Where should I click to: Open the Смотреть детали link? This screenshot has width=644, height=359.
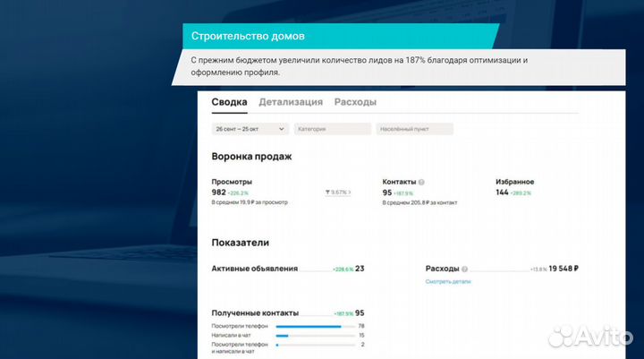(x=448, y=282)
